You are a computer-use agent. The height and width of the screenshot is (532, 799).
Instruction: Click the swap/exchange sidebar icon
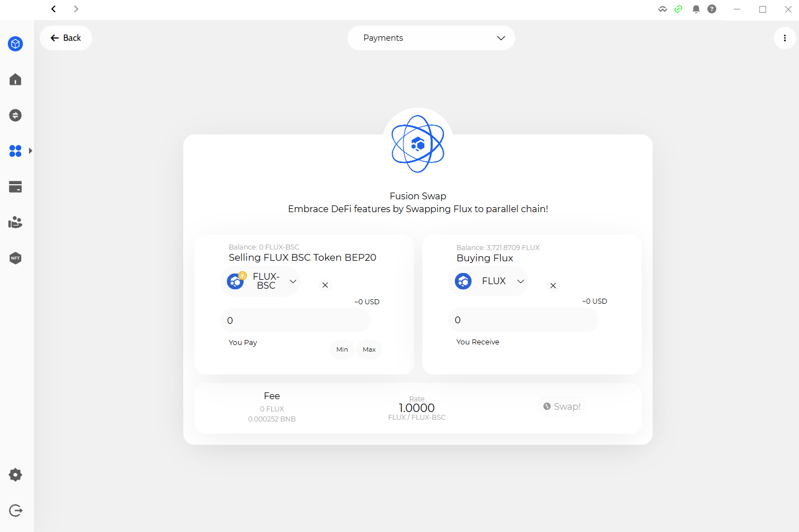[x=16, y=116]
